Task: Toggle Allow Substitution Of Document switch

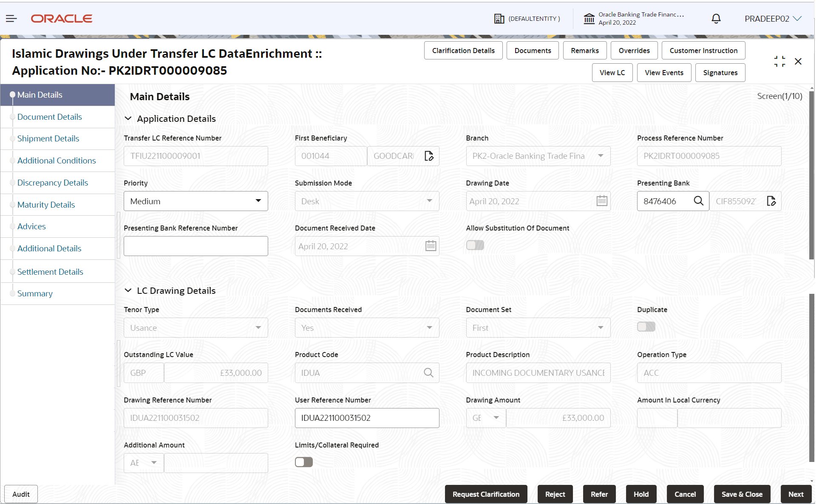Action: (475, 245)
